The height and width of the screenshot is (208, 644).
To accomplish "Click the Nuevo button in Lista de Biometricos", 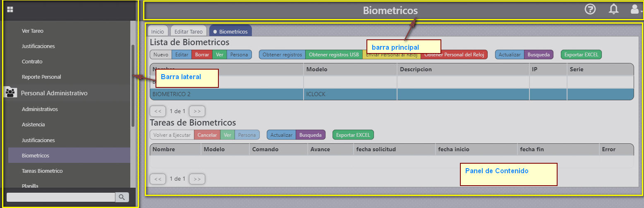I will pos(160,55).
